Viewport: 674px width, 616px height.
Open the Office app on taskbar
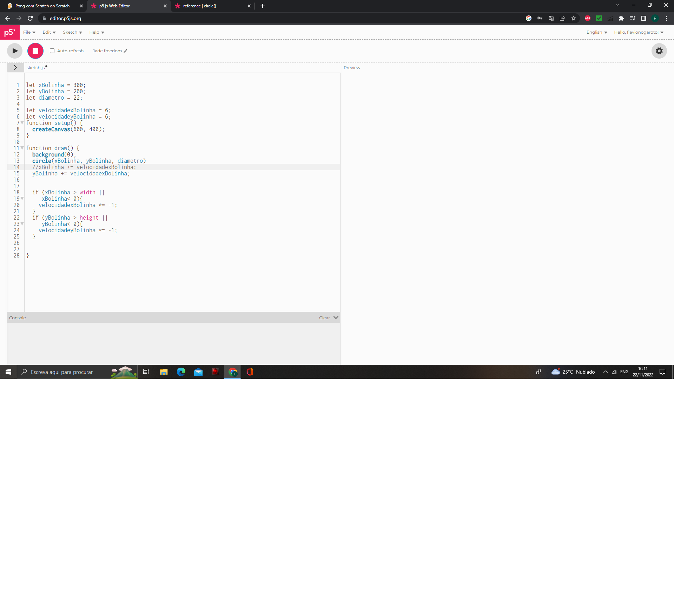point(250,372)
